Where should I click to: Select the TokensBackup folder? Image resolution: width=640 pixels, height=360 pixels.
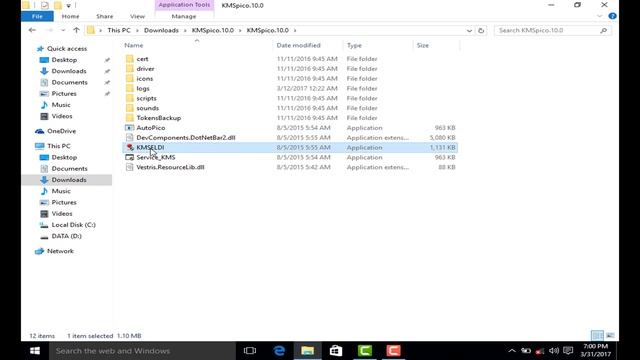coord(158,118)
